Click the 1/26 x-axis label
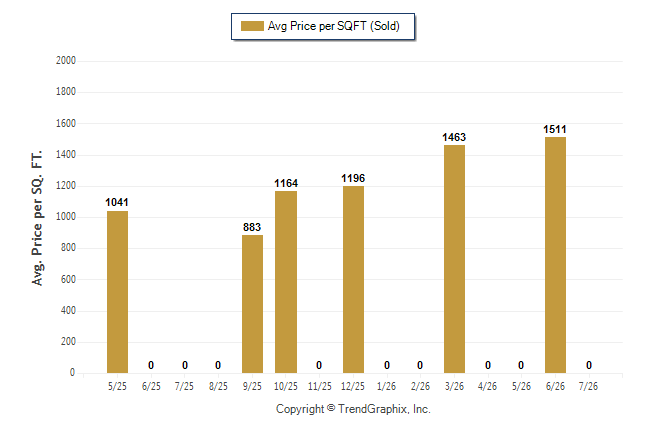 386,386
